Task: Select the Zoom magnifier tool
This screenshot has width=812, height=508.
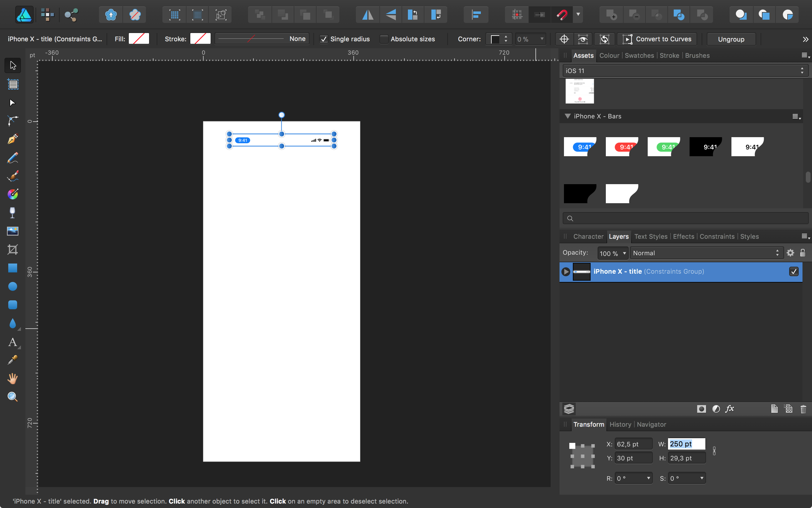Action: (13, 397)
